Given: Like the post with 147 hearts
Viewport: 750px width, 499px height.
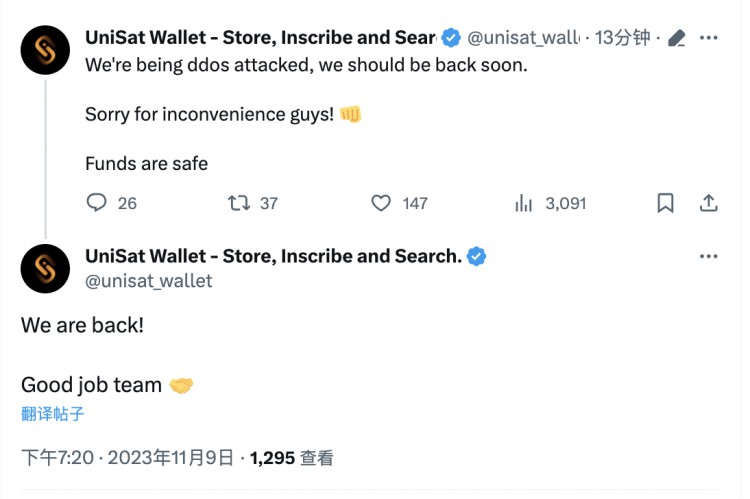Looking at the screenshot, I should point(381,203).
